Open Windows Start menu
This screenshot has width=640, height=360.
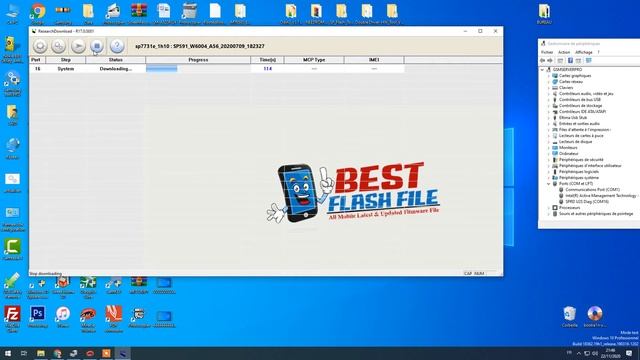pyautogui.click(x=8, y=353)
